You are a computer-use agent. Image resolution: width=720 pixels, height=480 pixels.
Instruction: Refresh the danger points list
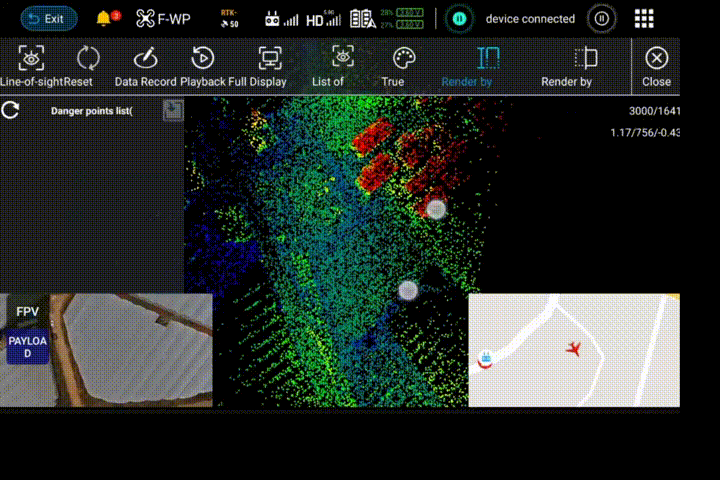pos(10,110)
